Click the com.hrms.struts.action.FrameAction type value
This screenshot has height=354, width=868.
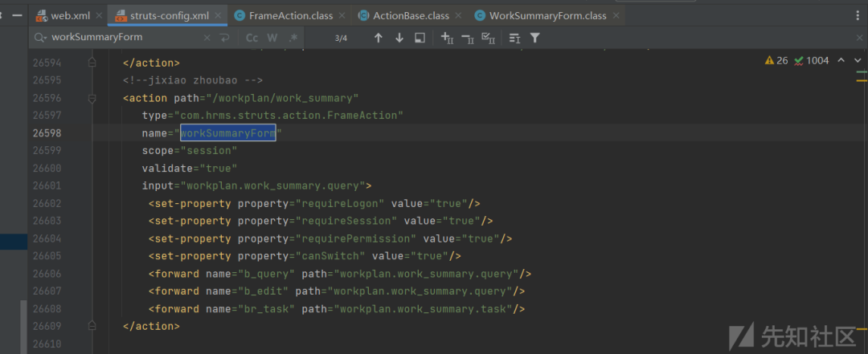point(289,116)
